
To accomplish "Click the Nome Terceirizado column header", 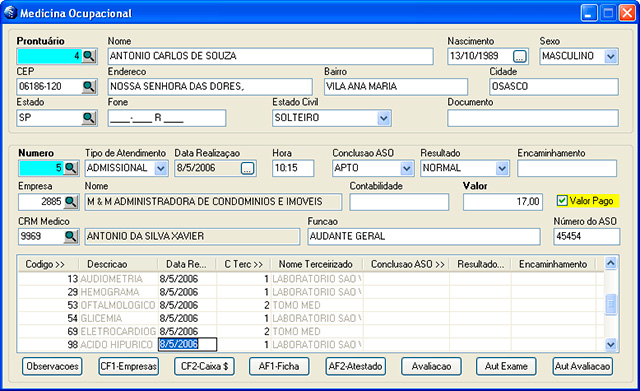I will 316,264.
